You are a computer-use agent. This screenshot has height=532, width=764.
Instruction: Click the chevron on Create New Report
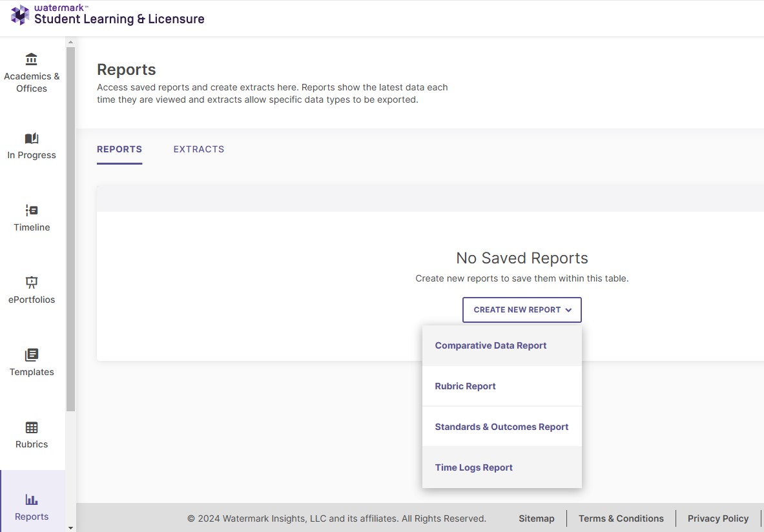tap(568, 310)
